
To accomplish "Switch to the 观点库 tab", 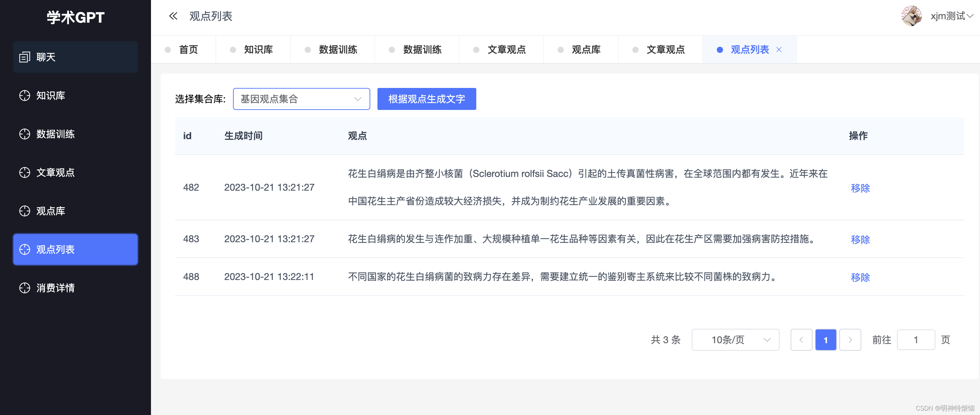I will (586, 49).
